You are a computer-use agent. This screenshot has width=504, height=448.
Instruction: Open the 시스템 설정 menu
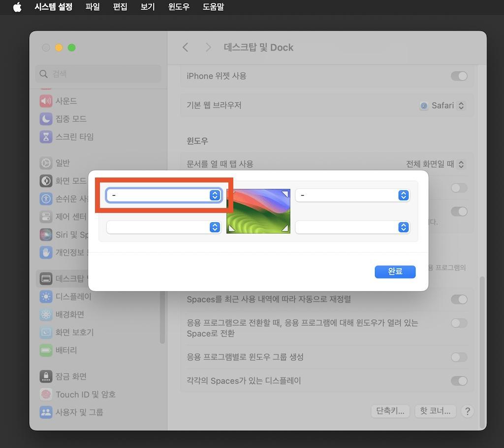53,7
